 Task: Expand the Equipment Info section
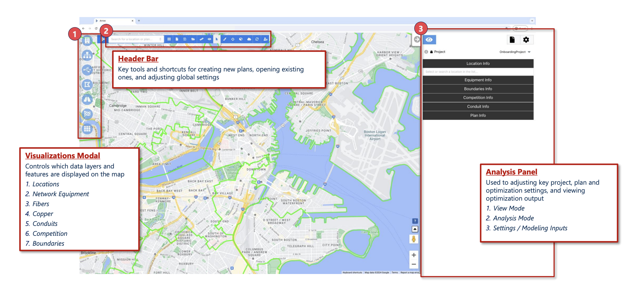click(478, 80)
